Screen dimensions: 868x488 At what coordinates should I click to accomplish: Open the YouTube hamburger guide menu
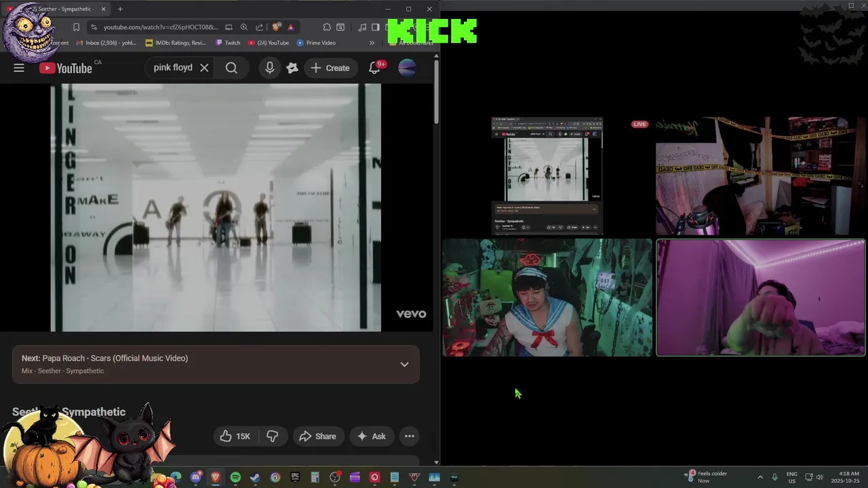pos(19,68)
